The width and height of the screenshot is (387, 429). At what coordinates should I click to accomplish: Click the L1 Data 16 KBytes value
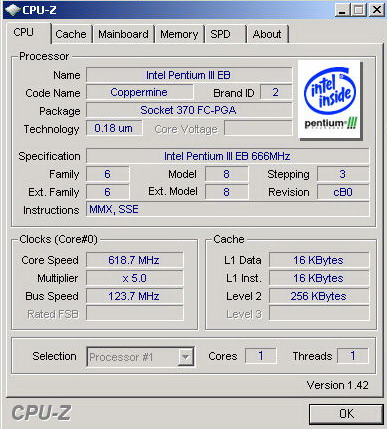click(x=319, y=260)
